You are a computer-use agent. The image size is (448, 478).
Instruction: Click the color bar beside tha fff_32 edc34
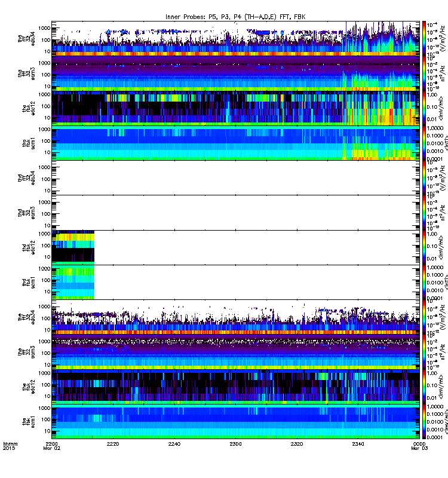click(424, 38)
